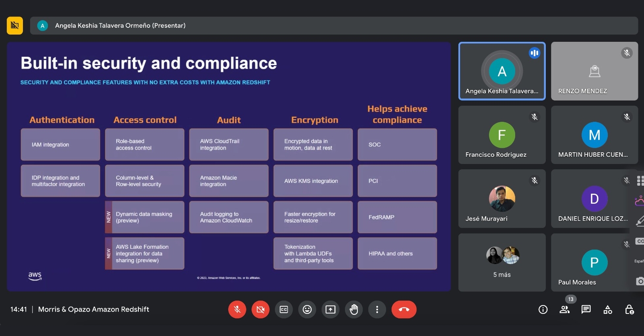This screenshot has height=336, width=644.
Task: Click the 'Faster encryption for resize/restore' box
Action: pos(313,217)
